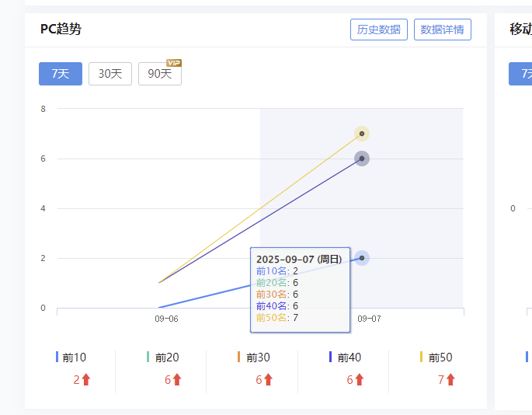532x415 pixels.
Task: Click the VIP badge on 90天
Action: pyautogui.click(x=174, y=63)
